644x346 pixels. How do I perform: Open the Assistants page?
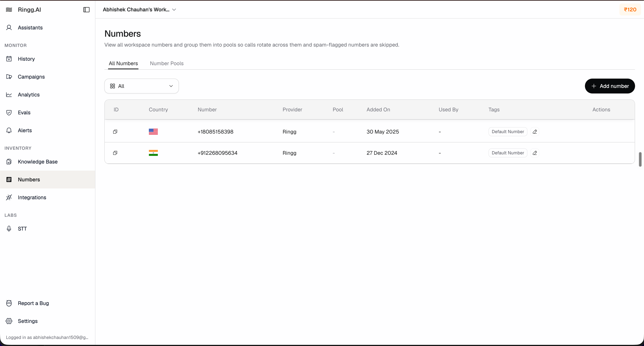click(x=48, y=28)
